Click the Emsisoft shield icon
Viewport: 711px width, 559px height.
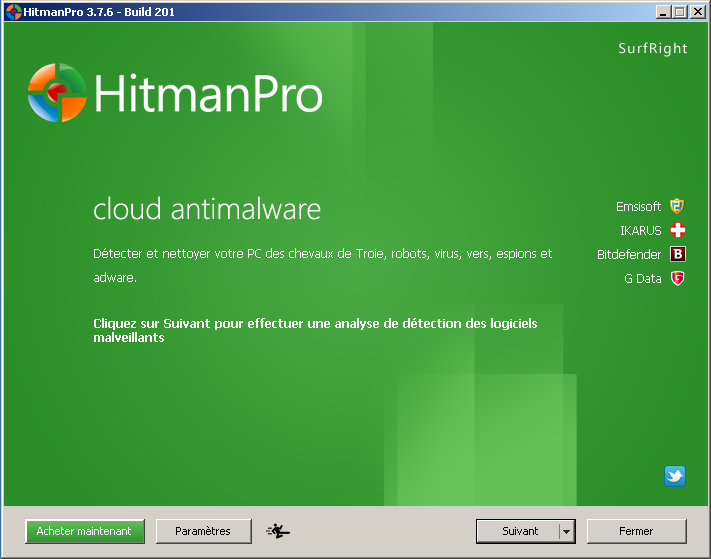(677, 207)
